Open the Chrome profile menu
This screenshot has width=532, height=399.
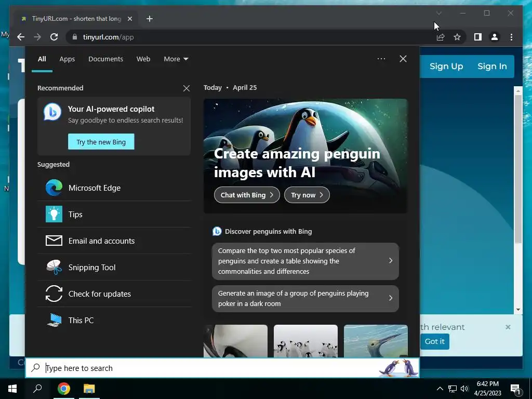click(495, 37)
